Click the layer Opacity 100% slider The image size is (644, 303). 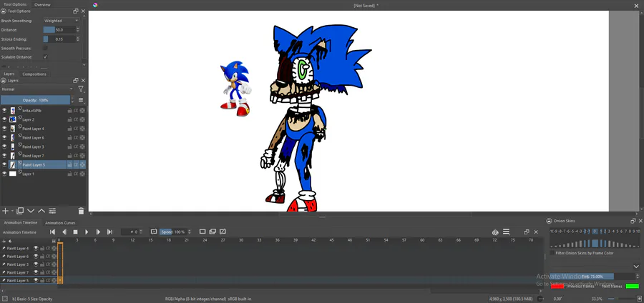35,100
